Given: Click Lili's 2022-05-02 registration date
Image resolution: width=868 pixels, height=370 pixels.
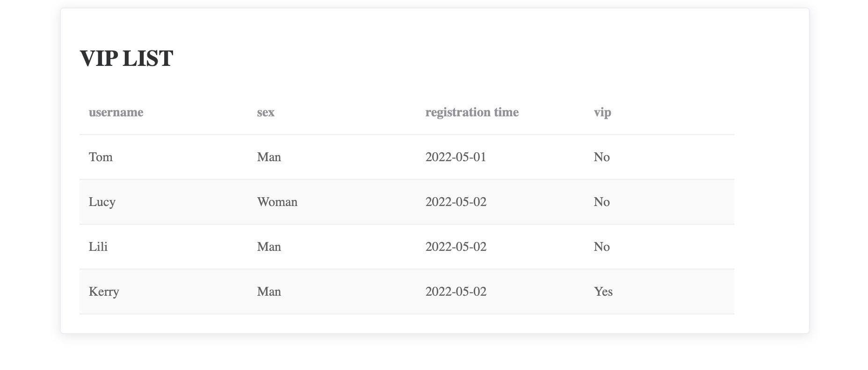Looking at the screenshot, I should coord(456,247).
